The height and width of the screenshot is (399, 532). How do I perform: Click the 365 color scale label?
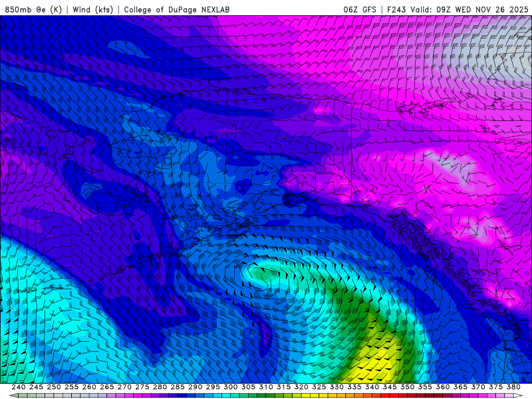coord(460,387)
